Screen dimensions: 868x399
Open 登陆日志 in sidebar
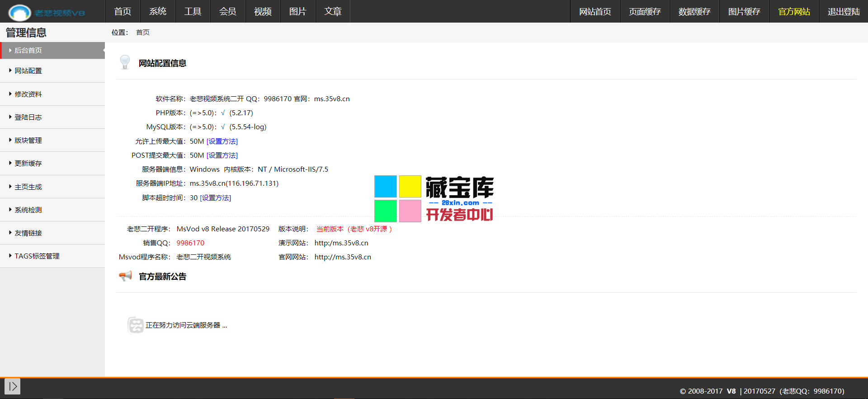tap(52, 117)
